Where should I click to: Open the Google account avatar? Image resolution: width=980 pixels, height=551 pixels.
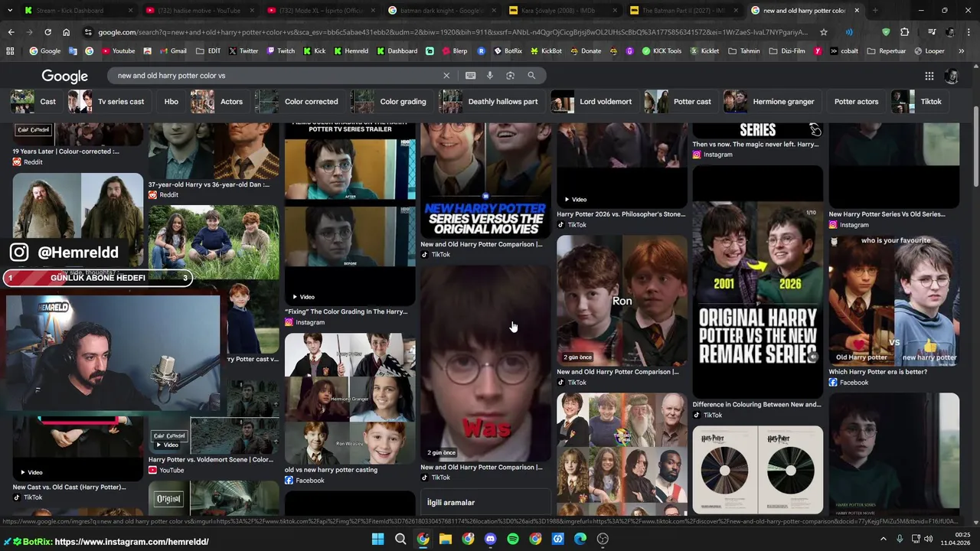(x=952, y=76)
